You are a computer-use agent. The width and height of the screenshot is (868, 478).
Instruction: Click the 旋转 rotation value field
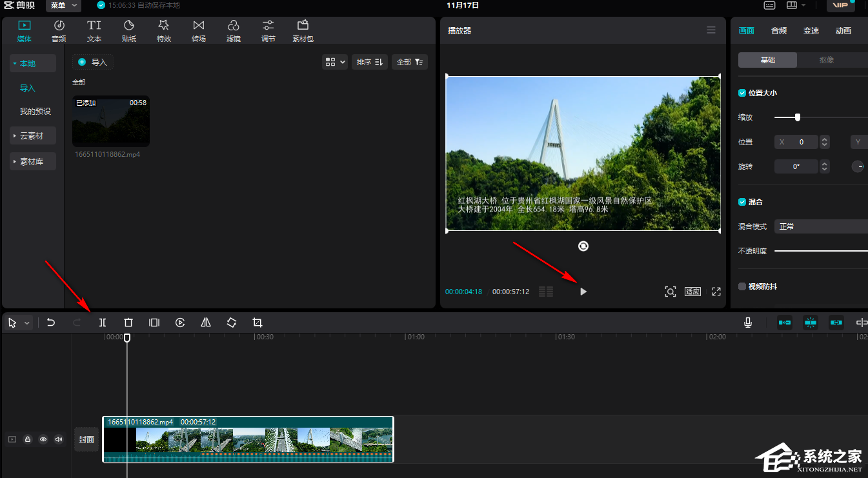click(x=796, y=166)
